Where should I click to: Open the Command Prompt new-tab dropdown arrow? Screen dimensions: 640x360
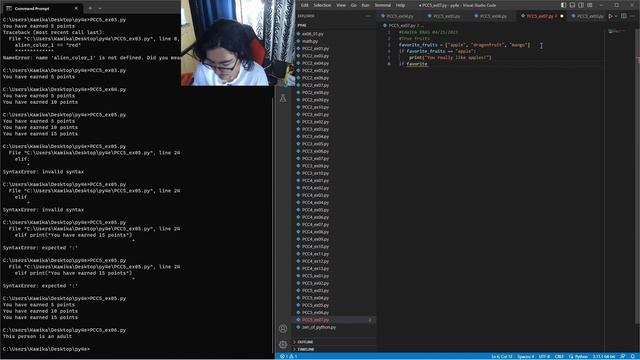click(x=100, y=8)
